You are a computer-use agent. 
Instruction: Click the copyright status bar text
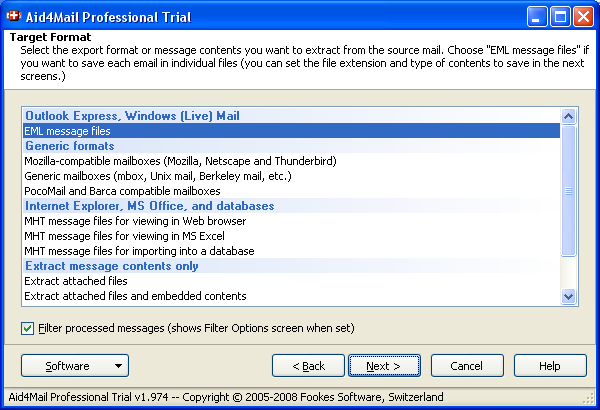(226, 397)
